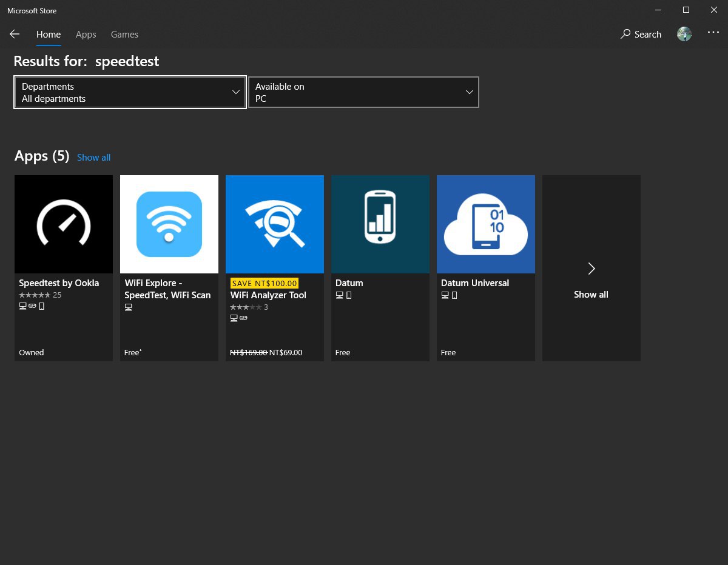Click the chevron on the Show all tile
Image resolution: width=728 pixels, height=565 pixels.
pos(591,269)
